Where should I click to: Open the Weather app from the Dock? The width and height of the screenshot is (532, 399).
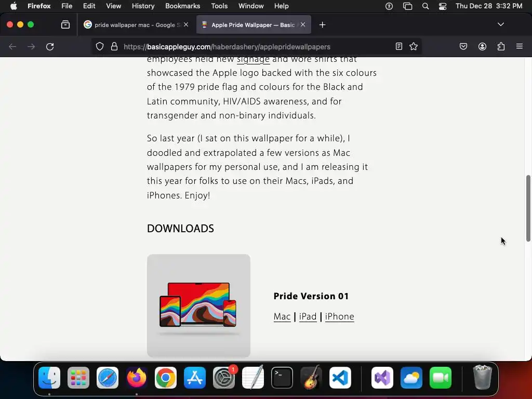coord(411,378)
